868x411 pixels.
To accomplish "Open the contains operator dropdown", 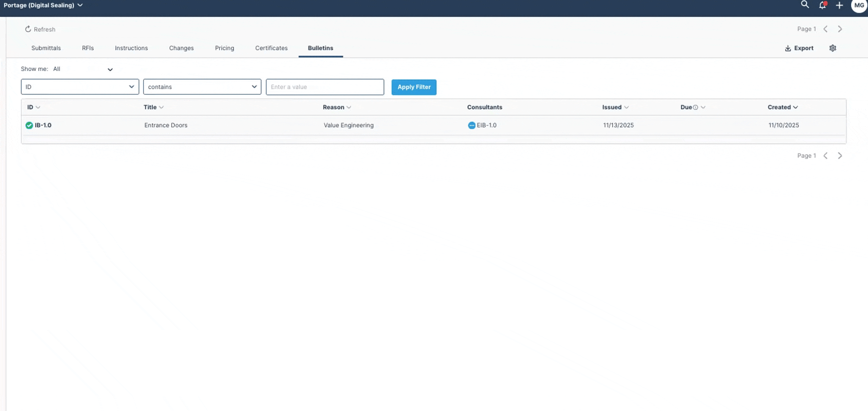I will click(x=202, y=87).
